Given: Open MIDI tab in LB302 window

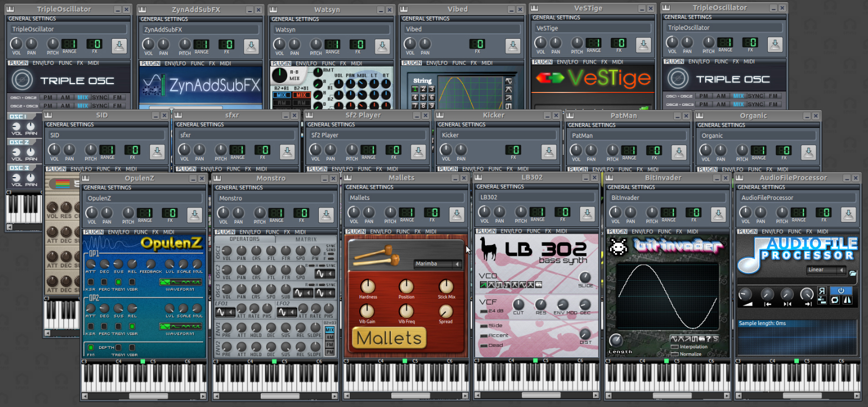Looking at the screenshot, I should 561,231.
